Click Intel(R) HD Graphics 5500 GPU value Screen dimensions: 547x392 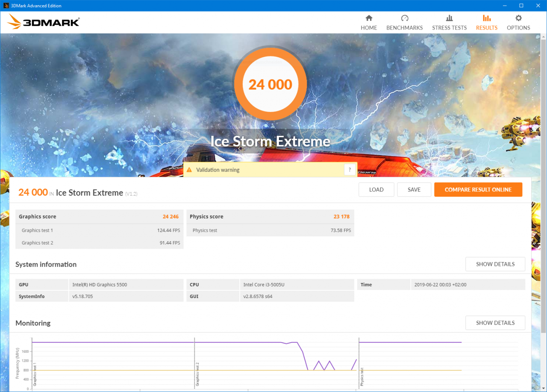point(100,285)
